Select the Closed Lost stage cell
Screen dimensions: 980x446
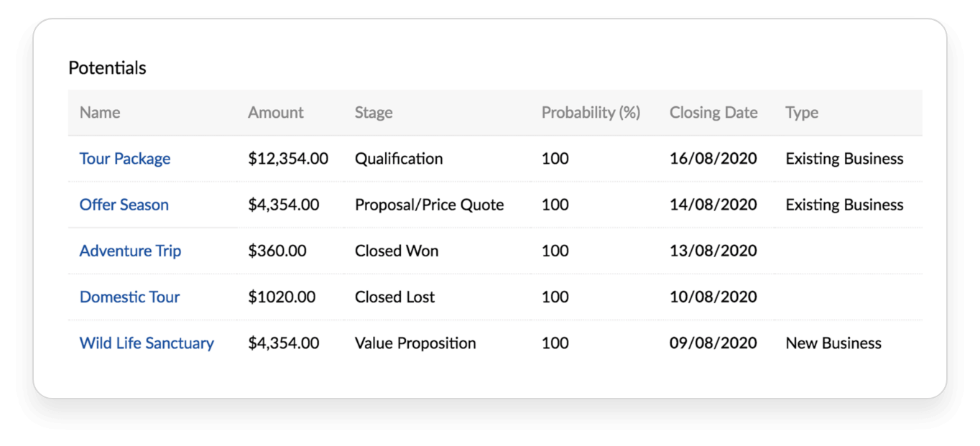point(395,297)
